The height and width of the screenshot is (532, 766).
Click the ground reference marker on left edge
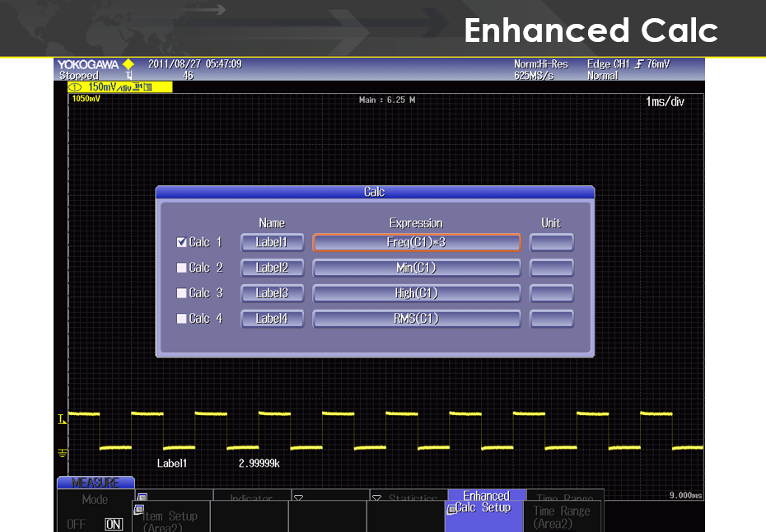(61, 453)
